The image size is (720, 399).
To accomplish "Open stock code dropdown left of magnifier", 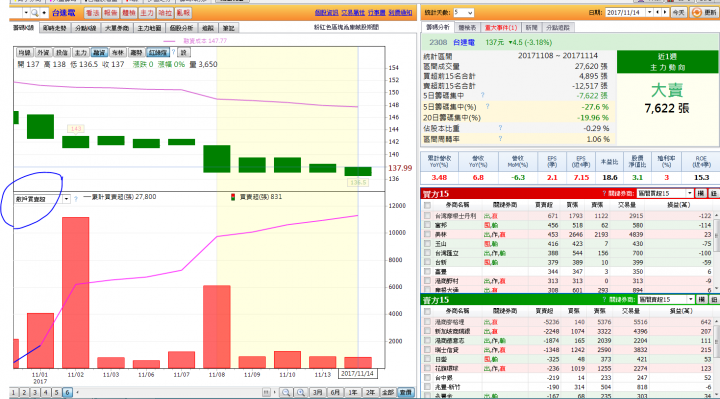I will [26, 13].
